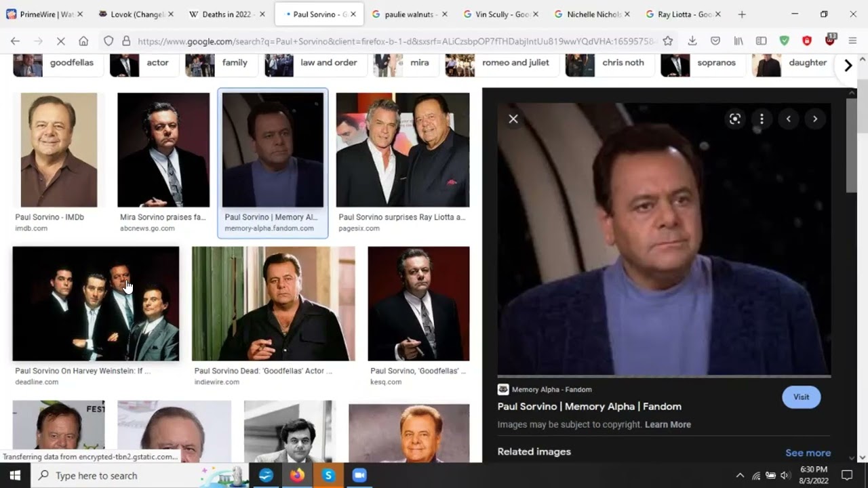Screen dimensions: 868x488
Task: View site information shield in the address bar
Action: pyautogui.click(x=108, y=41)
